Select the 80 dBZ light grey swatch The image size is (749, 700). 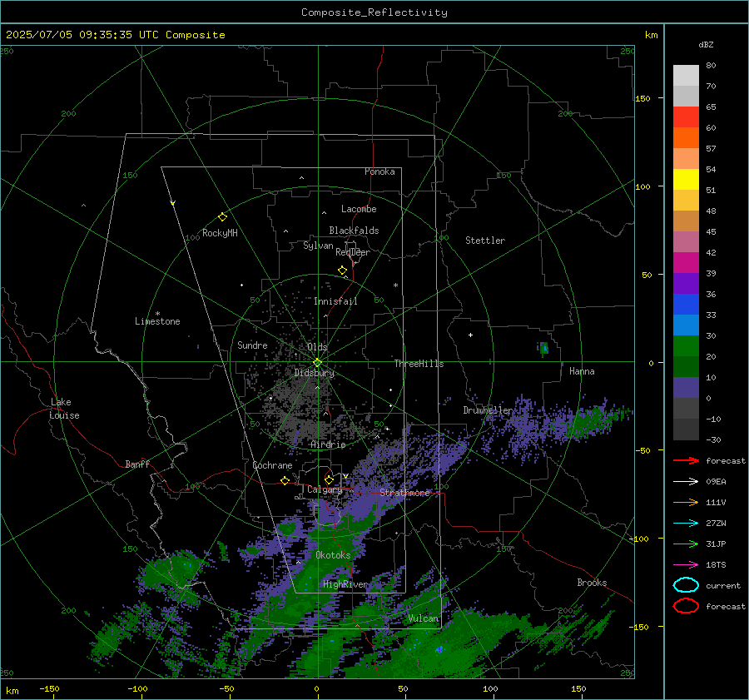pyautogui.click(x=686, y=75)
